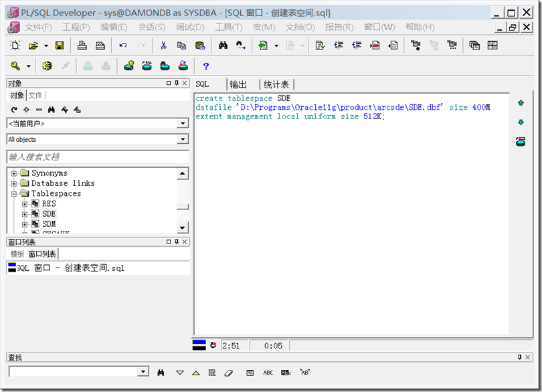
Task: Expand the SDE tablespace node
Action: (x=25, y=214)
